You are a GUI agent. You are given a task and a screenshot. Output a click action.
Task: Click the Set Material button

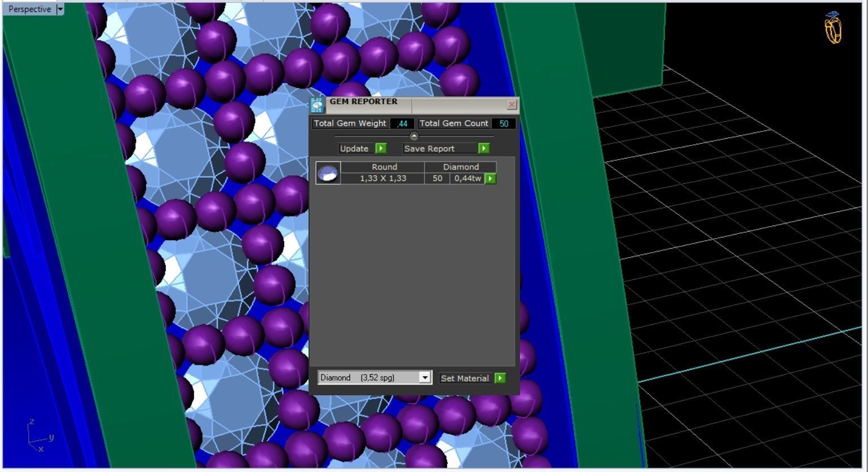point(466,378)
